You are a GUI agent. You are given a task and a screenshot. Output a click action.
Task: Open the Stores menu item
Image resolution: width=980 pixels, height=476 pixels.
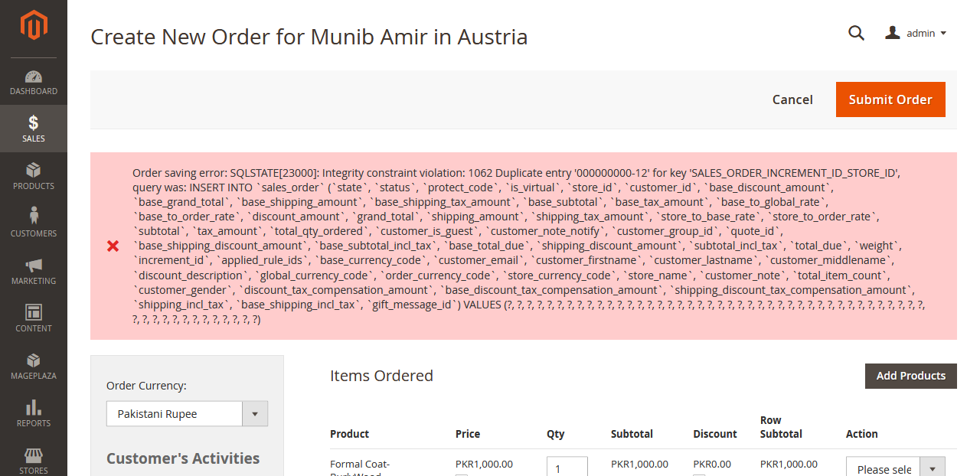(34, 461)
